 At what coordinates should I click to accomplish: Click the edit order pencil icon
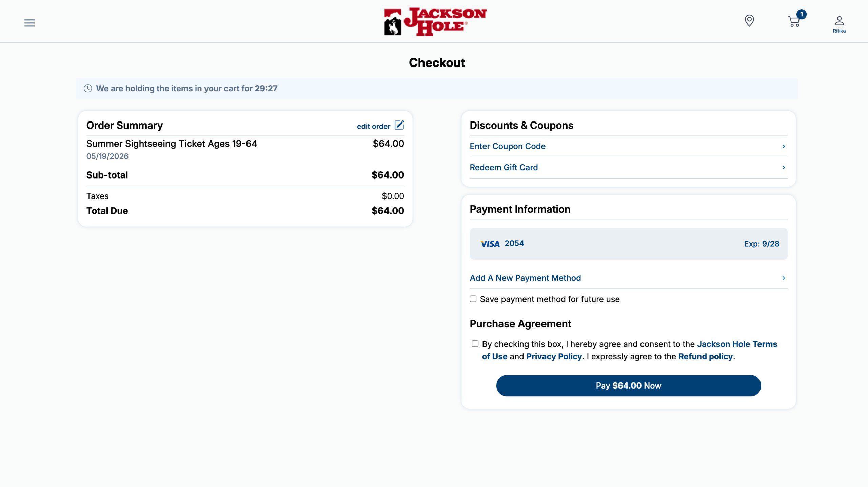399,125
